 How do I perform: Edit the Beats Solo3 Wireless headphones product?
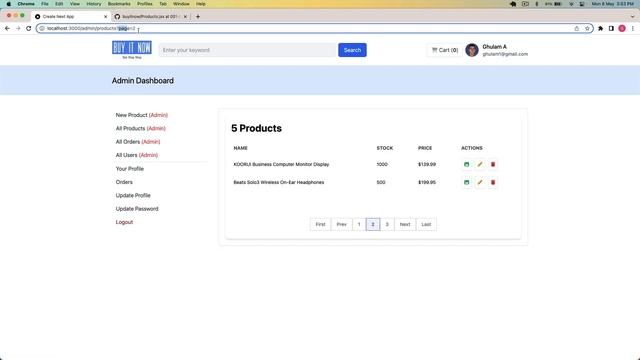[480, 182]
